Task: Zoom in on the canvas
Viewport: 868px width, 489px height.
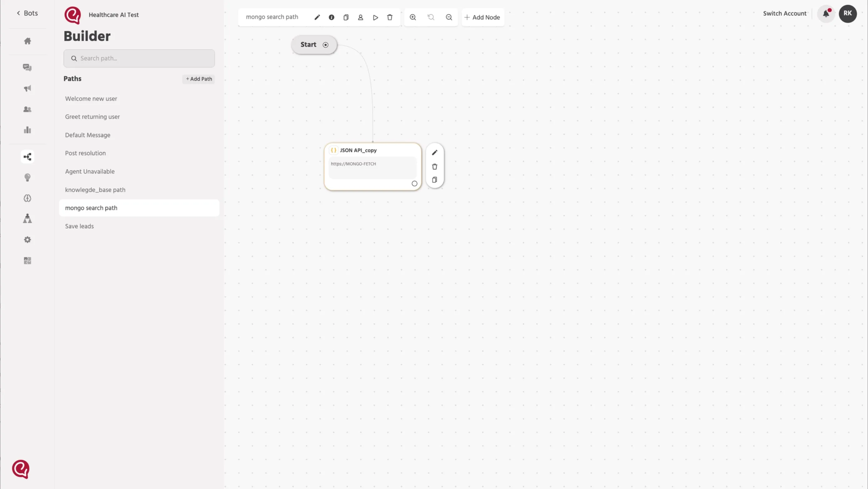Action: pyautogui.click(x=413, y=17)
